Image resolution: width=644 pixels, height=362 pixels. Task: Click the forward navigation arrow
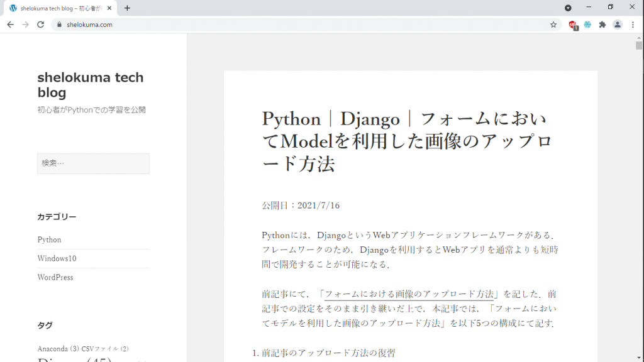click(x=25, y=25)
